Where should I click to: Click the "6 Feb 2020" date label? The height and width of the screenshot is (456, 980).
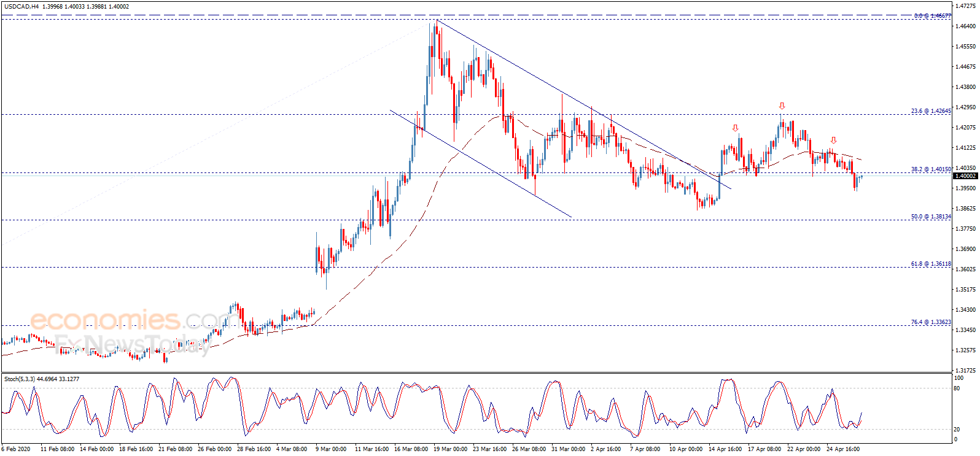(x=16, y=449)
